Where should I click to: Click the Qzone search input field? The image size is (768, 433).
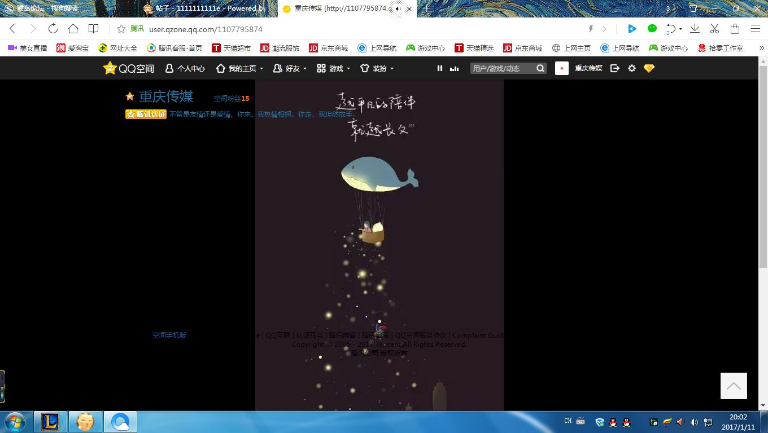502,68
